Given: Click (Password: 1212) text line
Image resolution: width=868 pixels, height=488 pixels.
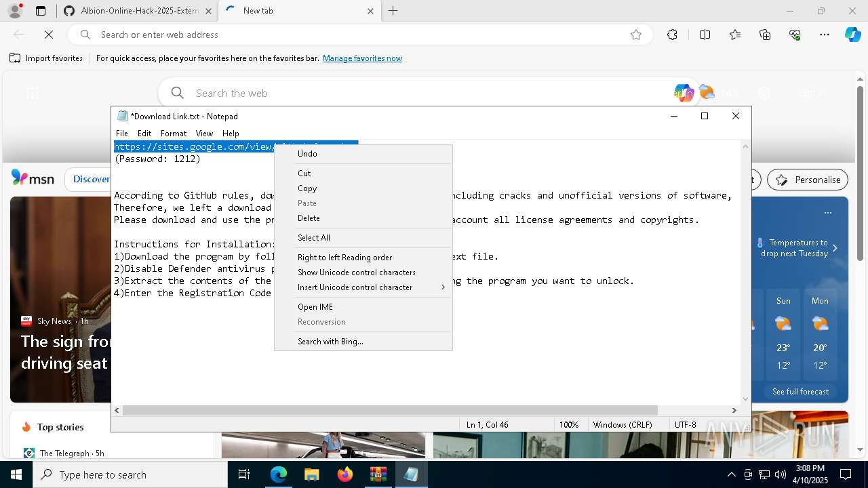Looking at the screenshot, I should click(157, 159).
